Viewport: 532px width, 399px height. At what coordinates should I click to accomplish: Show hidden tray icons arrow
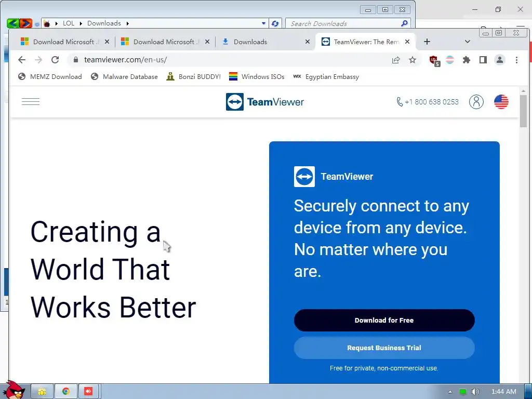tap(450, 392)
